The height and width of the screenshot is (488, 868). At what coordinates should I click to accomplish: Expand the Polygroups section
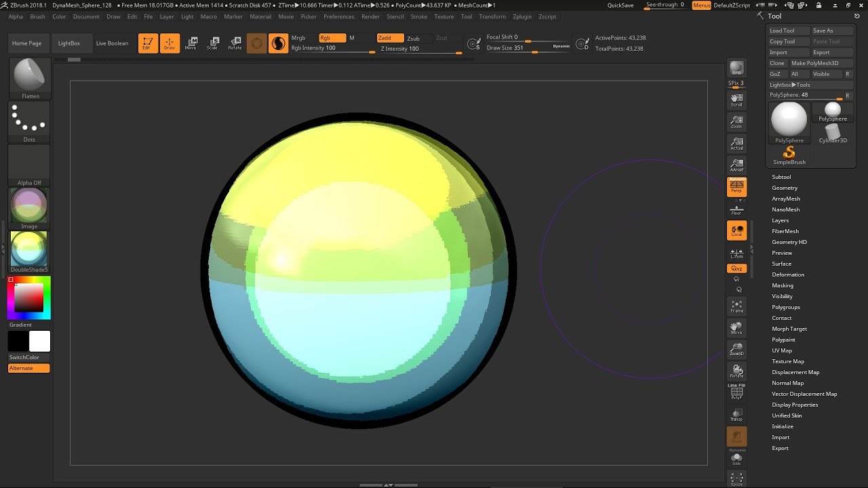pos(786,307)
